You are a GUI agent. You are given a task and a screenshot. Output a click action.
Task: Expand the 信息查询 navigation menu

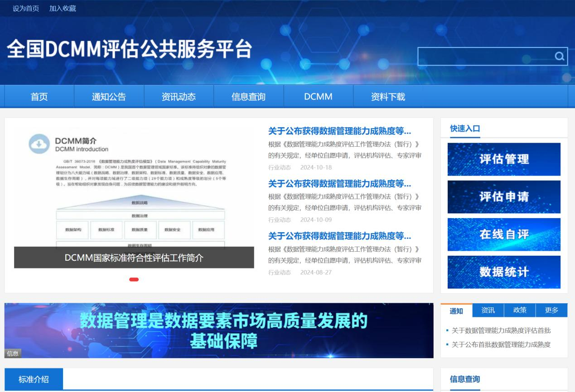248,96
